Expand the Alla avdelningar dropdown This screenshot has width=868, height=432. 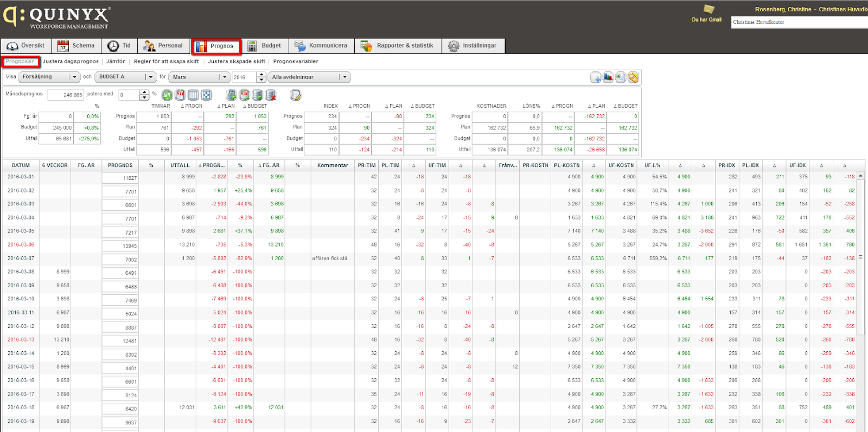click(344, 77)
